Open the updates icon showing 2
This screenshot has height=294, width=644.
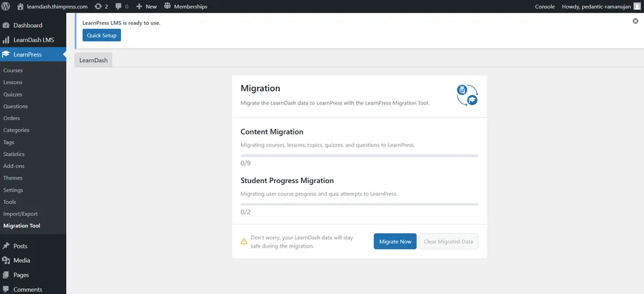pyautogui.click(x=98, y=6)
